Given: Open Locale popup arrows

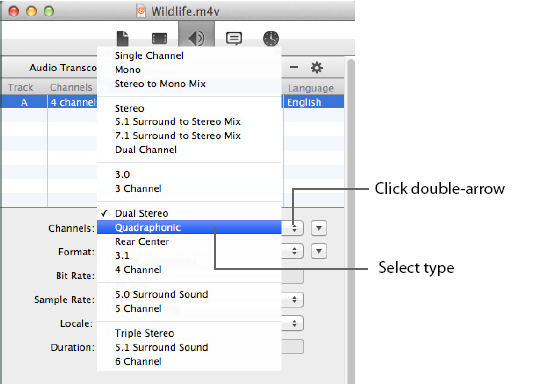Looking at the screenshot, I should coord(294,323).
